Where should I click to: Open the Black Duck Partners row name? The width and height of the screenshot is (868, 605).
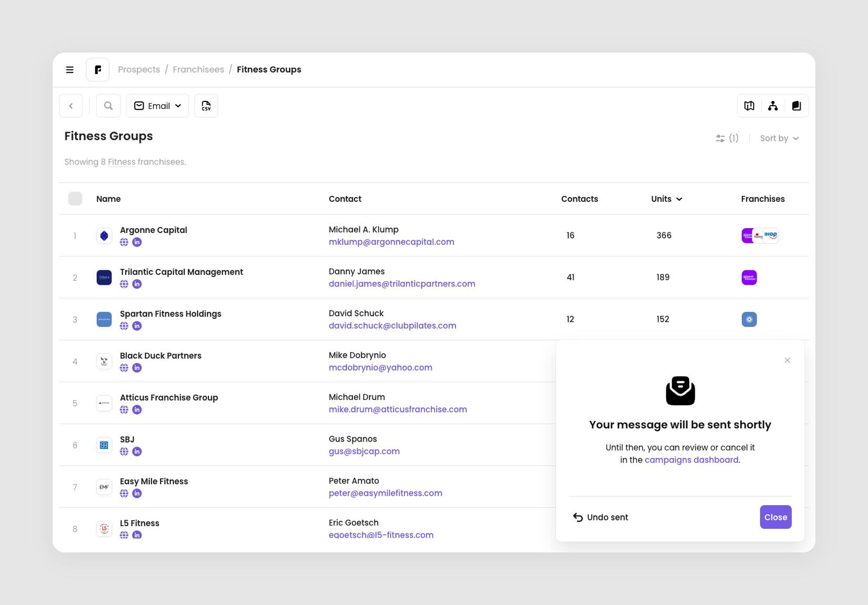[160, 356]
